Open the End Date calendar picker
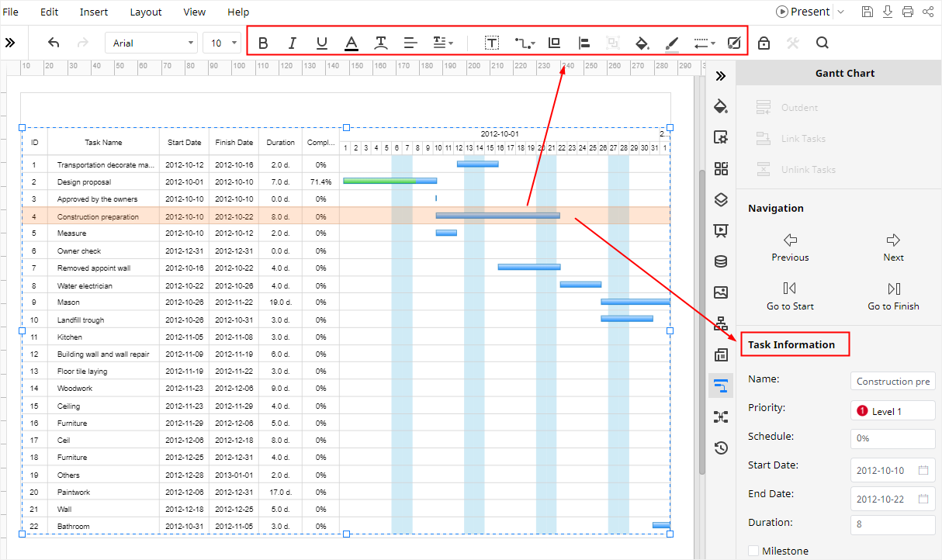The image size is (942, 560). tap(923, 499)
